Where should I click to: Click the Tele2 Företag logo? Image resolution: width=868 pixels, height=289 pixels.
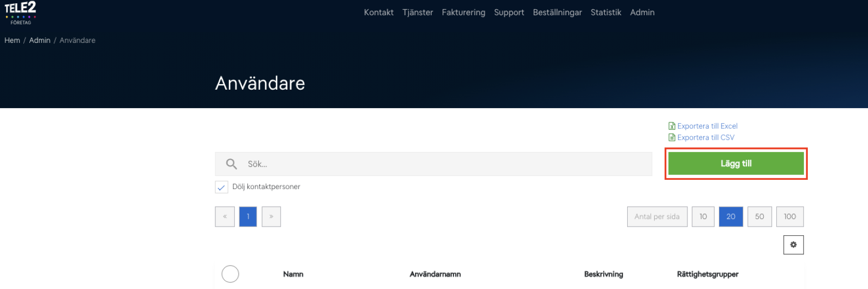click(21, 13)
